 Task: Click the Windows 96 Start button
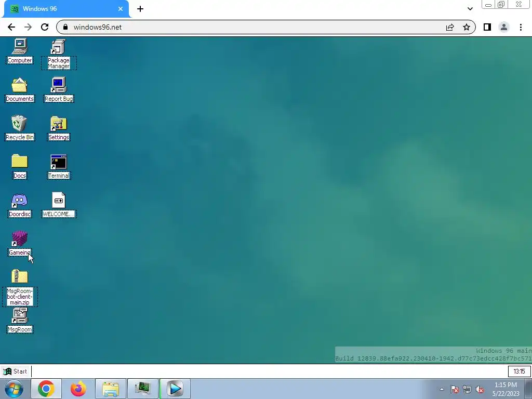coord(15,371)
